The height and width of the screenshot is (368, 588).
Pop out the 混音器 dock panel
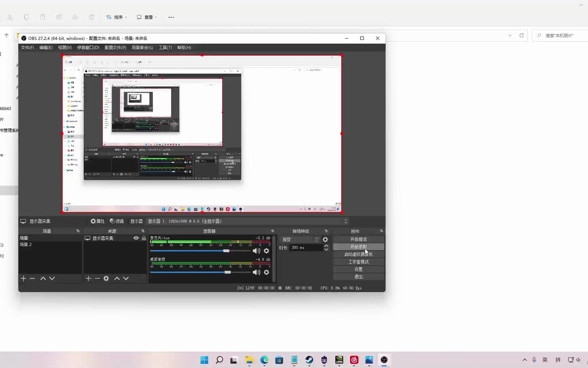click(x=273, y=231)
